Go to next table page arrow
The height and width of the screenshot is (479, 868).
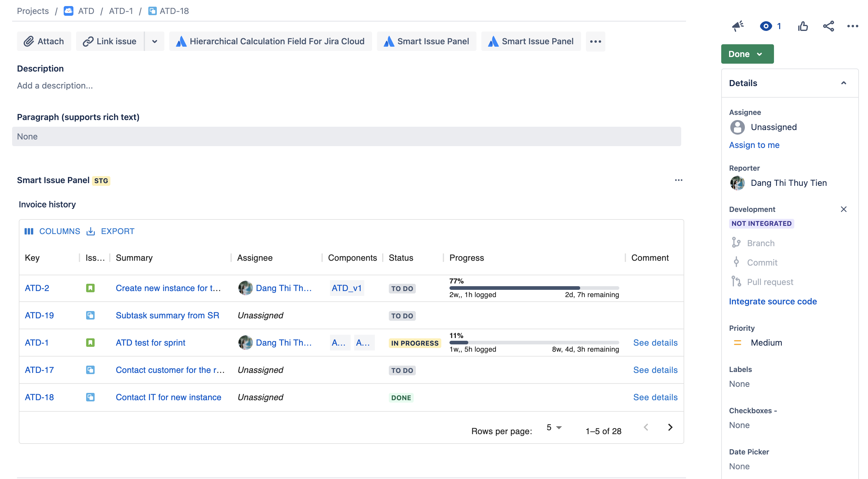click(x=670, y=427)
